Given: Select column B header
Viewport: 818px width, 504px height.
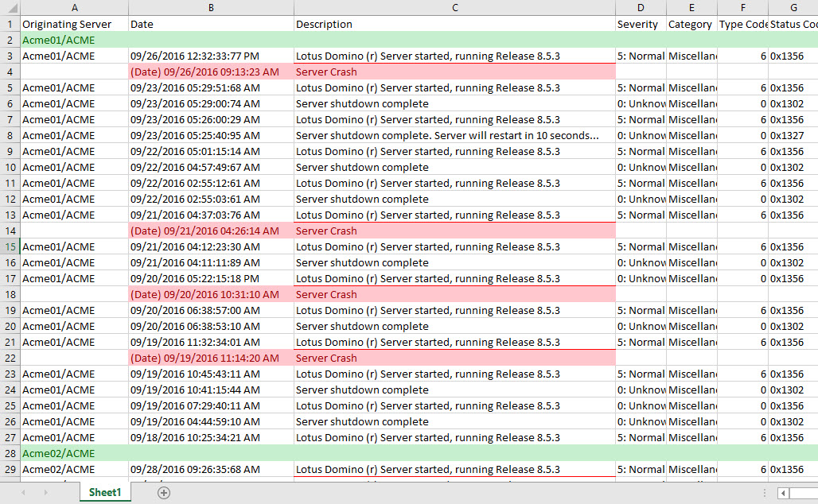Looking at the screenshot, I should [x=211, y=8].
